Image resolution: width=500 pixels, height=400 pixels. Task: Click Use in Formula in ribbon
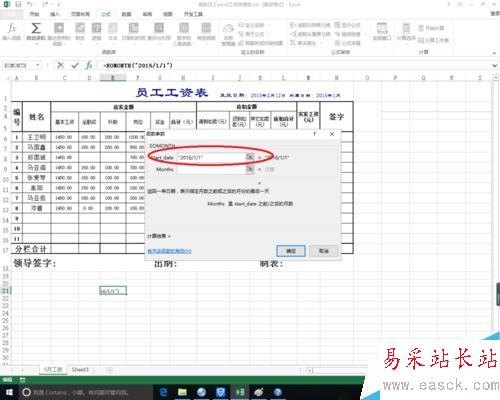click(252, 34)
